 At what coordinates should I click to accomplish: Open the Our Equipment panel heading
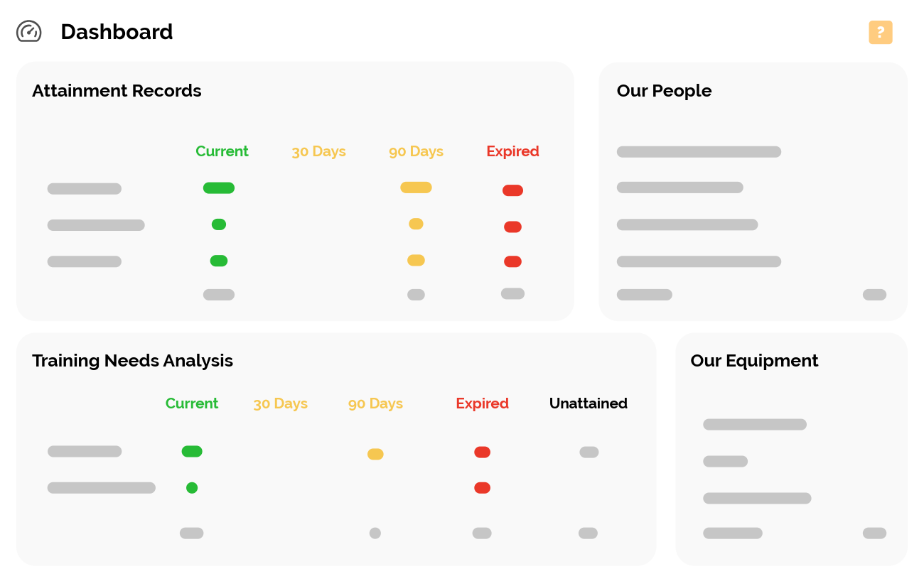754,361
